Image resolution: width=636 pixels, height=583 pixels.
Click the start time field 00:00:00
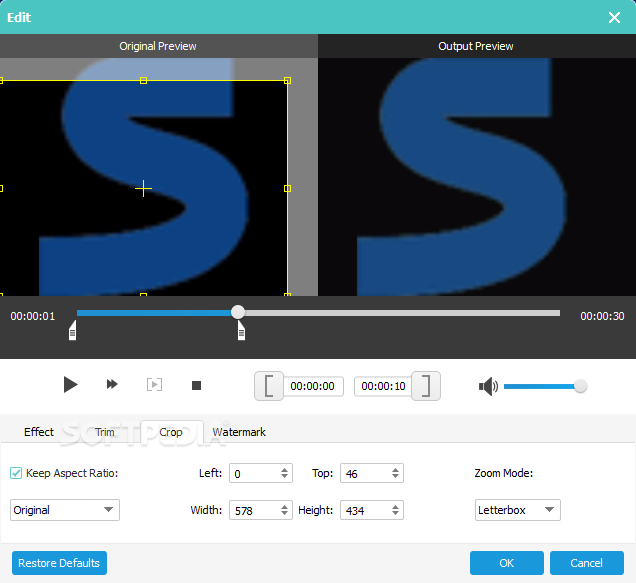click(x=313, y=386)
